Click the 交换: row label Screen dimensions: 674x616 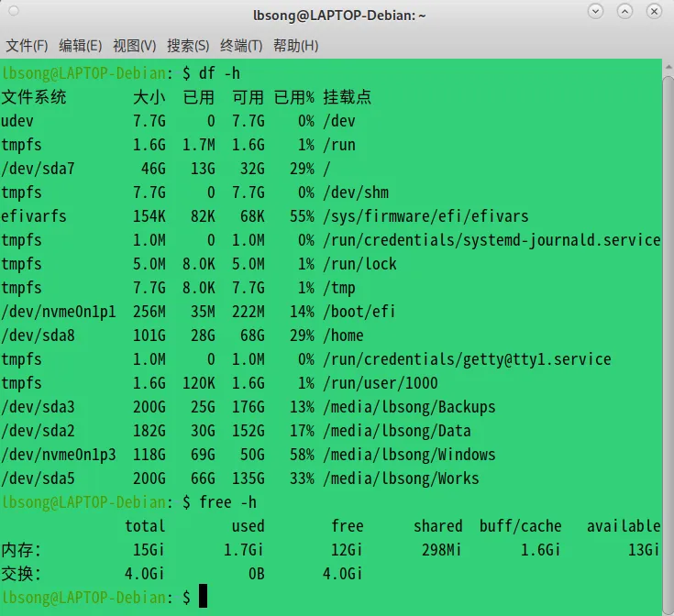click(x=21, y=574)
